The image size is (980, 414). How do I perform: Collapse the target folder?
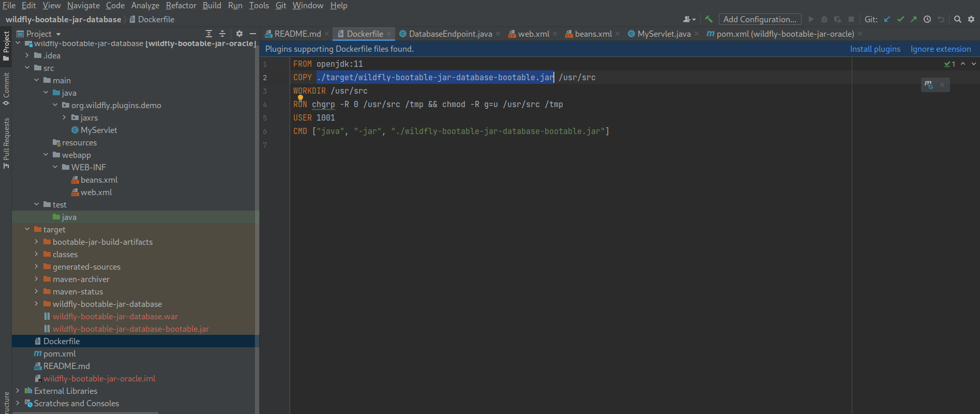click(x=27, y=229)
